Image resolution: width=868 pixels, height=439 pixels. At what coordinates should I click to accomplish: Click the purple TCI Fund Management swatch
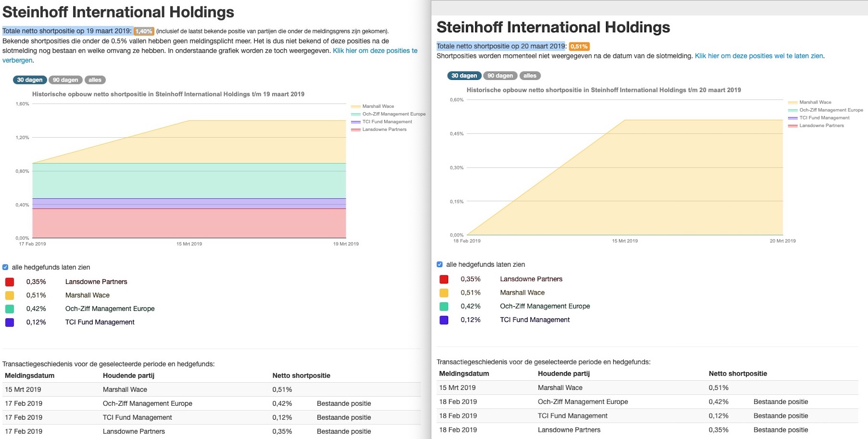point(9,322)
